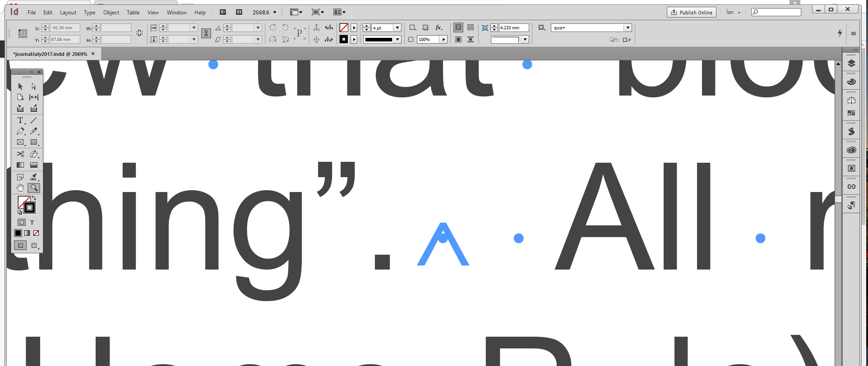868x366 pixels.
Task: Open the zoom level dropdown showing 2068.6
Action: [275, 12]
